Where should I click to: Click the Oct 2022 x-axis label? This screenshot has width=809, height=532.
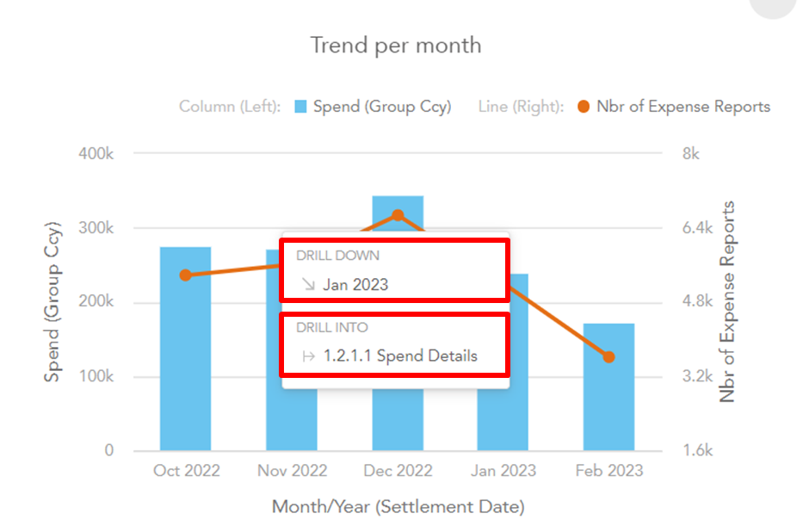pos(186,471)
